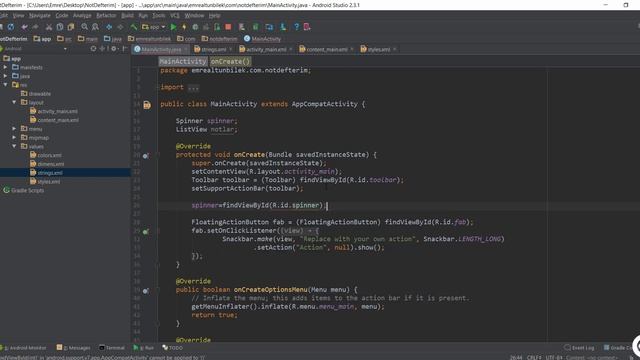The height and width of the screenshot is (360, 640).
Task: Open project panel settings gear
Action: 114,49
